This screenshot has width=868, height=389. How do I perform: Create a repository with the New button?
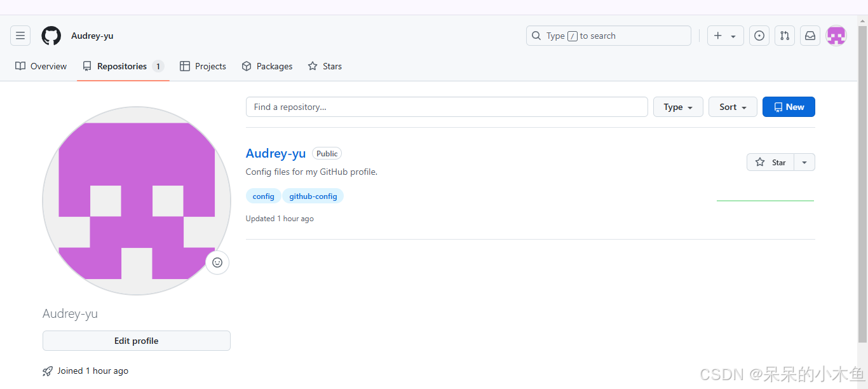click(x=789, y=107)
